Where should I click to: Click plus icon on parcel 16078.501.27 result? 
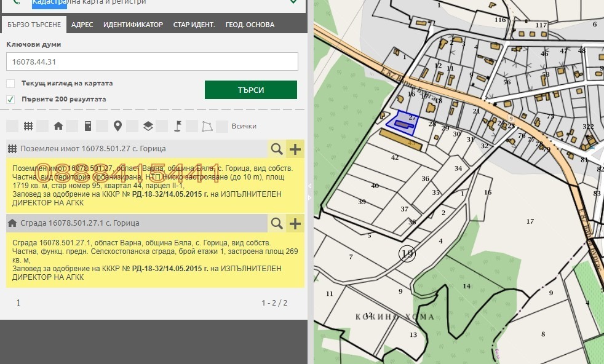pos(296,149)
